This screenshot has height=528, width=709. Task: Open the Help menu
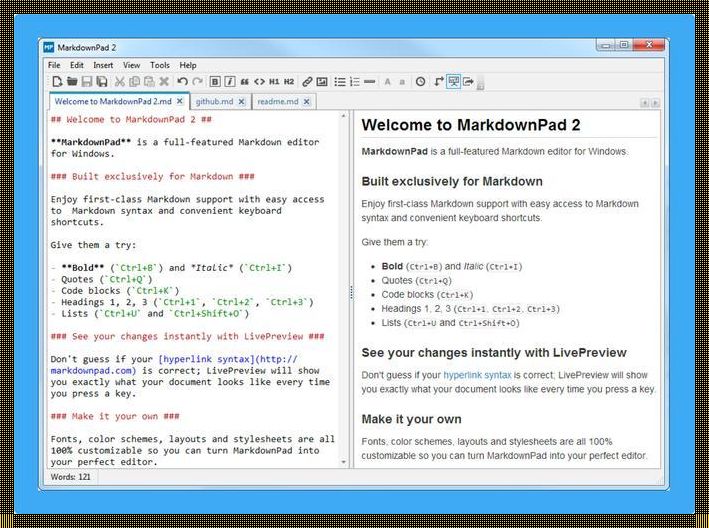[188, 65]
